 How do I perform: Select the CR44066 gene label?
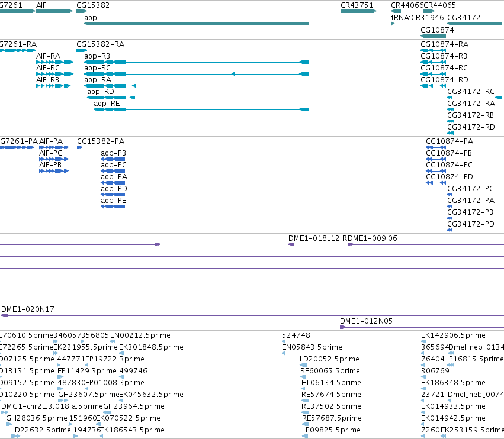click(407, 5)
